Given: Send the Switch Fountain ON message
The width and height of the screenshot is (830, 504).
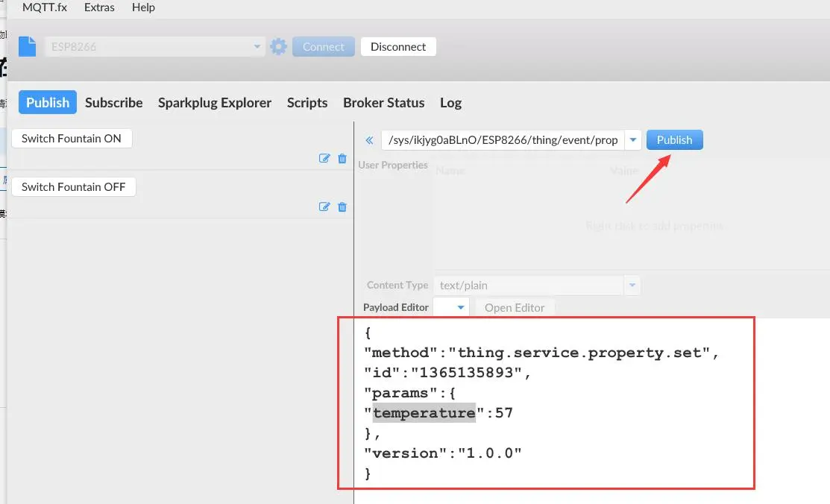Looking at the screenshot, I should (x=72, y=139).
